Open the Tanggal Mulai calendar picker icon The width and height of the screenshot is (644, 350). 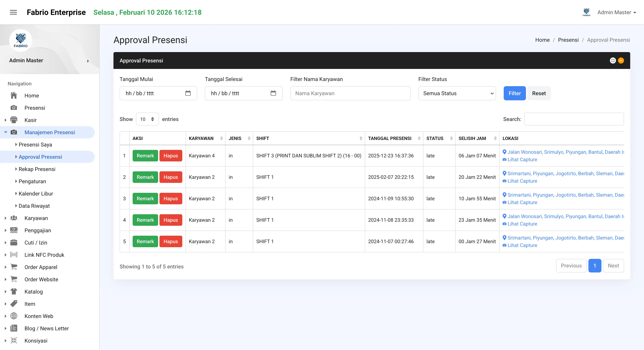pos(188,93)
